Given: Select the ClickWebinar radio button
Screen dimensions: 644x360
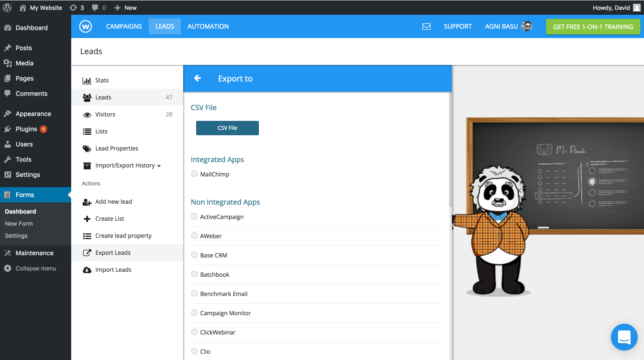Looking at the screenshot, I should 194,332.
